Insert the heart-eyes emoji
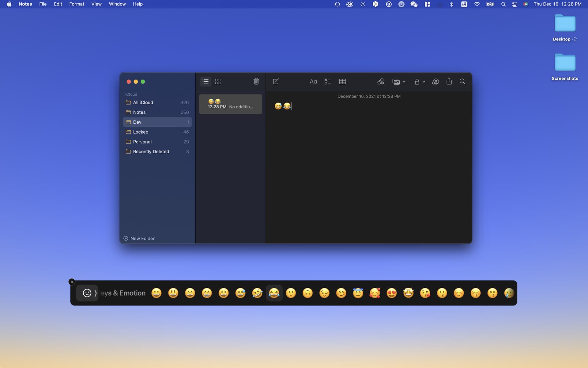 392,293
